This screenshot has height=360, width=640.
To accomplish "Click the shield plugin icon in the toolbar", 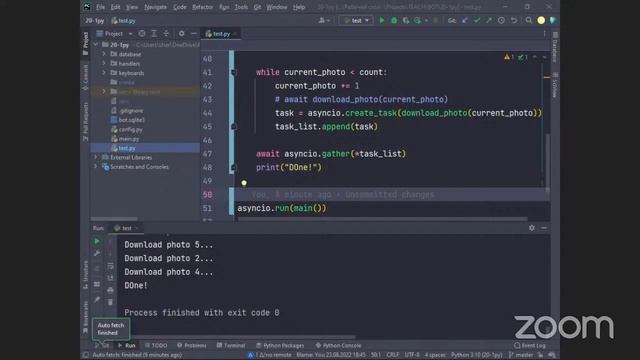I will (553, 20).
